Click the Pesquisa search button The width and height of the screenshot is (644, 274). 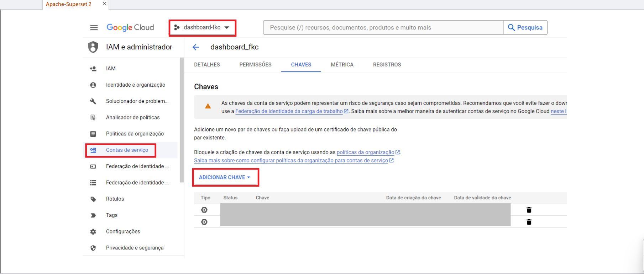525,28
